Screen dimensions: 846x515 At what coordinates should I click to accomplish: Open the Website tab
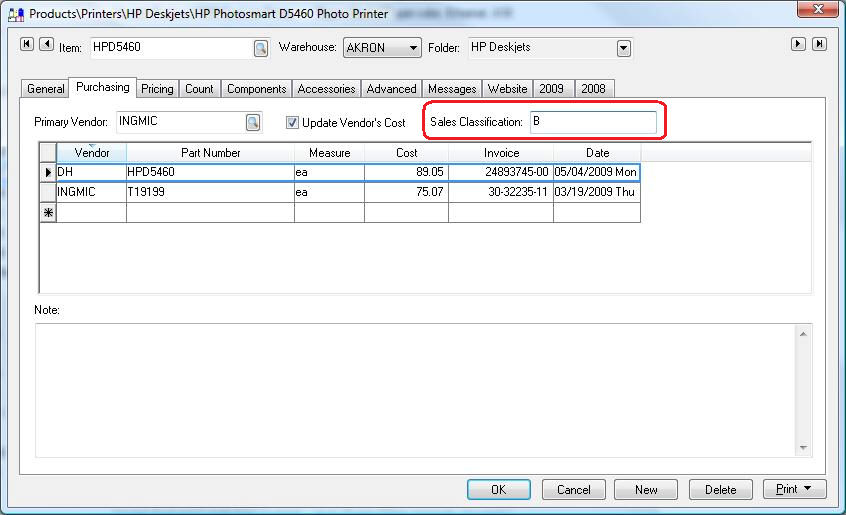[507, 89]
